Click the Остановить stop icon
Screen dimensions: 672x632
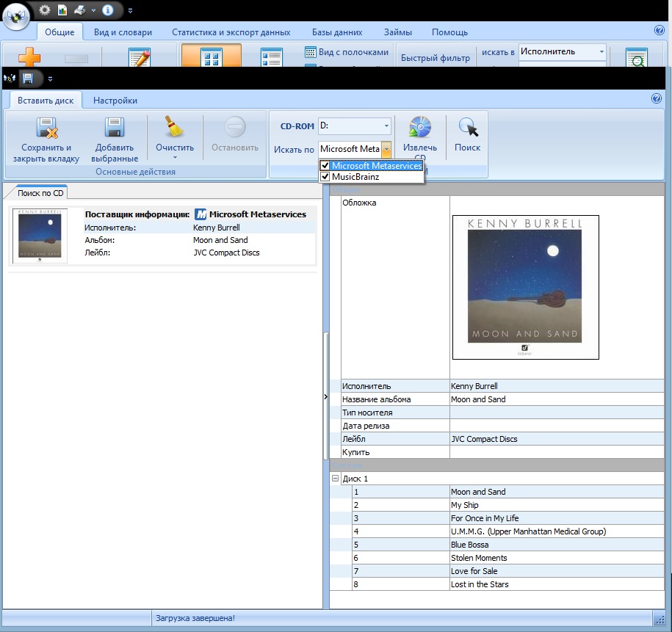click(235, 127)
